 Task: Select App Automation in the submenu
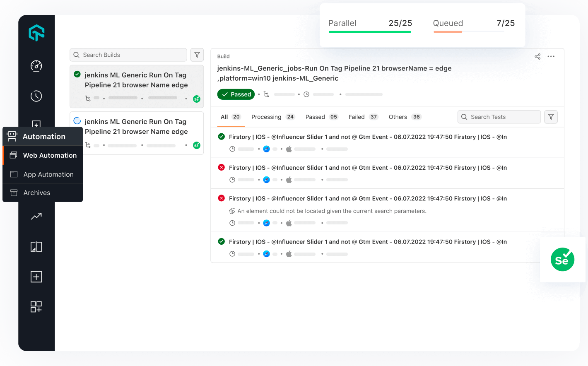pos(48,174)
